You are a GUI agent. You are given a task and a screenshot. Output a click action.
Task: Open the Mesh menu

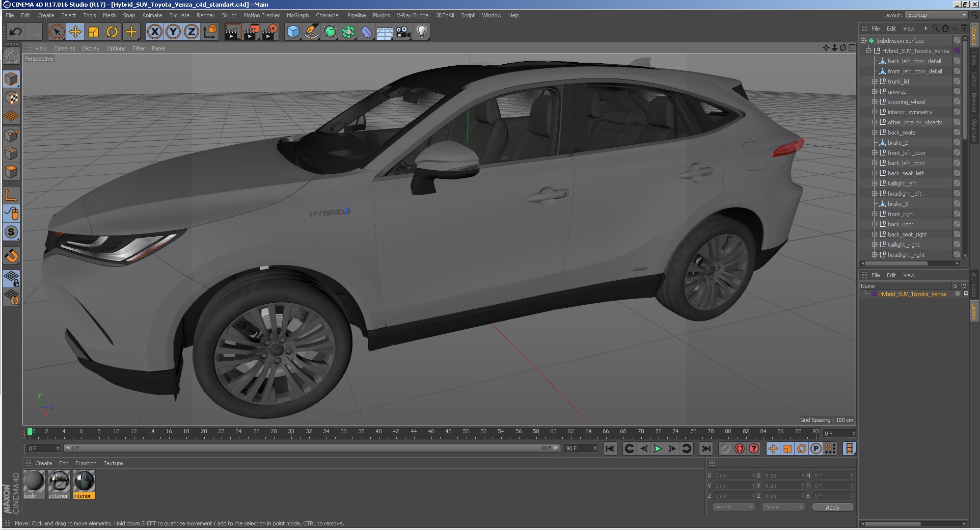109,15
